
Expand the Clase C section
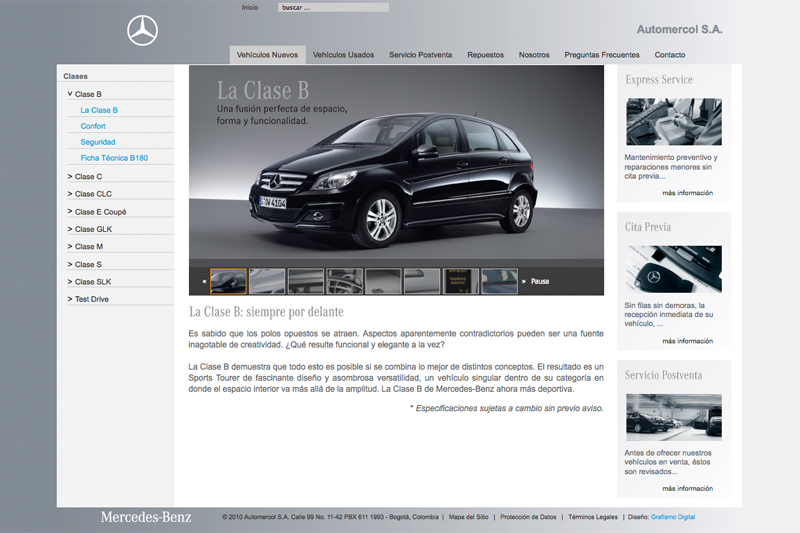(85, 176)
